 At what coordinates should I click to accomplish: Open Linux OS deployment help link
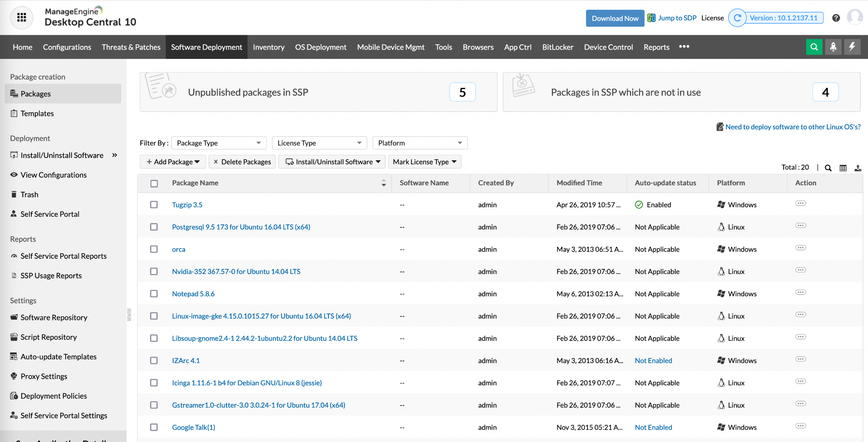click(x=793, y=127)
